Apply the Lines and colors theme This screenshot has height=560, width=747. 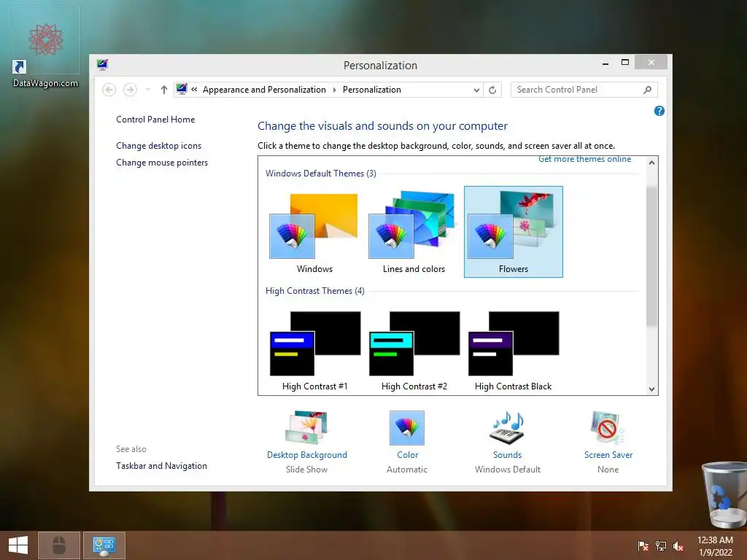(414, 232)
